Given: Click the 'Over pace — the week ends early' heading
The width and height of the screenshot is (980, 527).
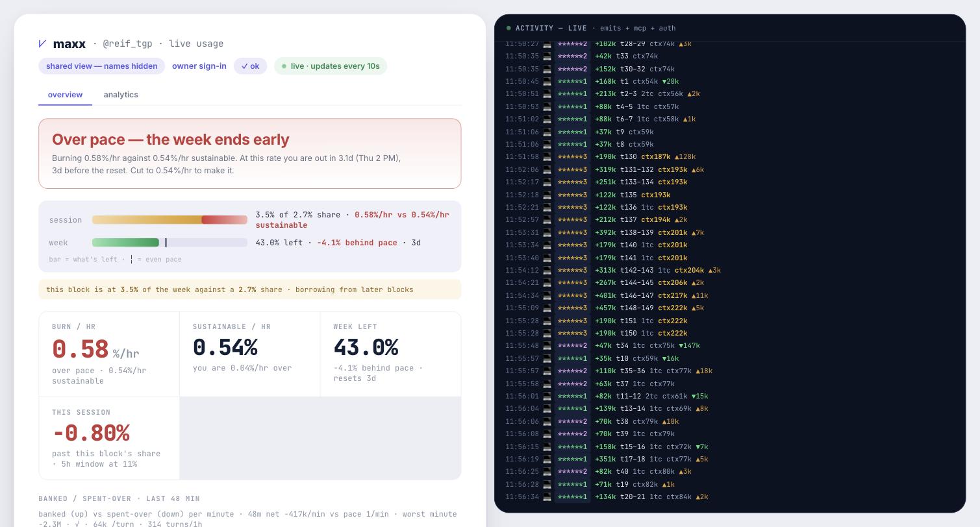Looking at the screenshot, I should click(171, 140).
